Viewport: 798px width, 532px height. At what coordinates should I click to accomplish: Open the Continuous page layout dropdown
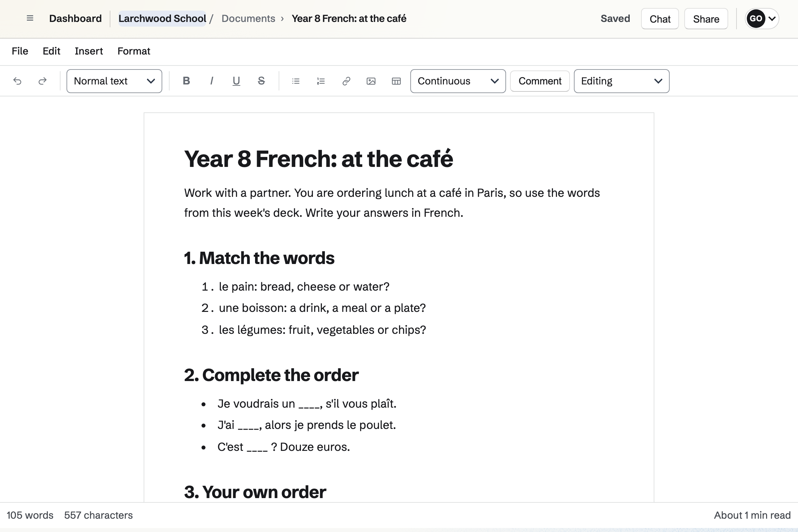pos(458,81)
